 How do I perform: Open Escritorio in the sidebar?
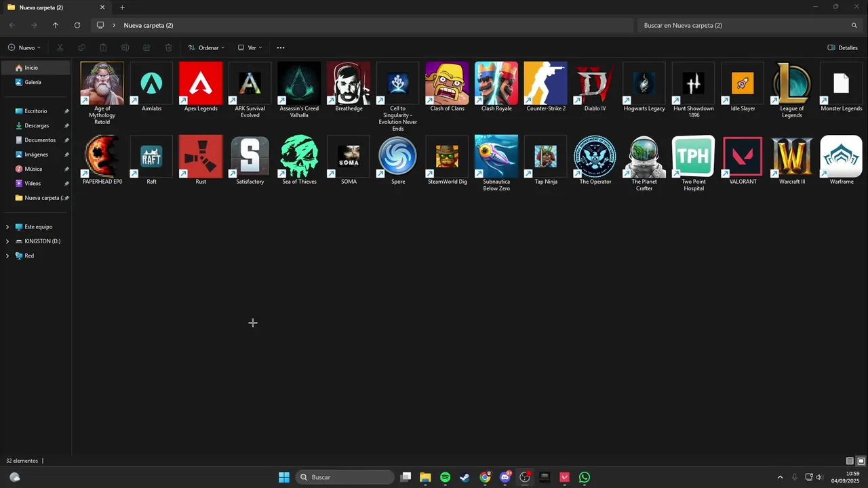pos(35,111)
